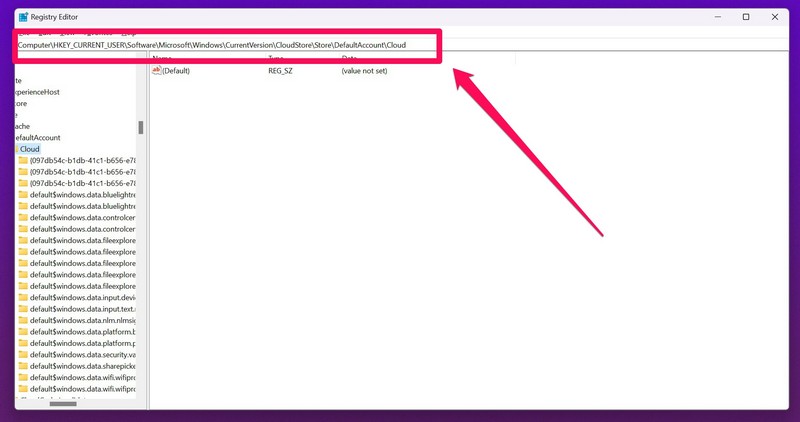
Task: Click the registry path address bar
Action: click(x=401, y=45)
